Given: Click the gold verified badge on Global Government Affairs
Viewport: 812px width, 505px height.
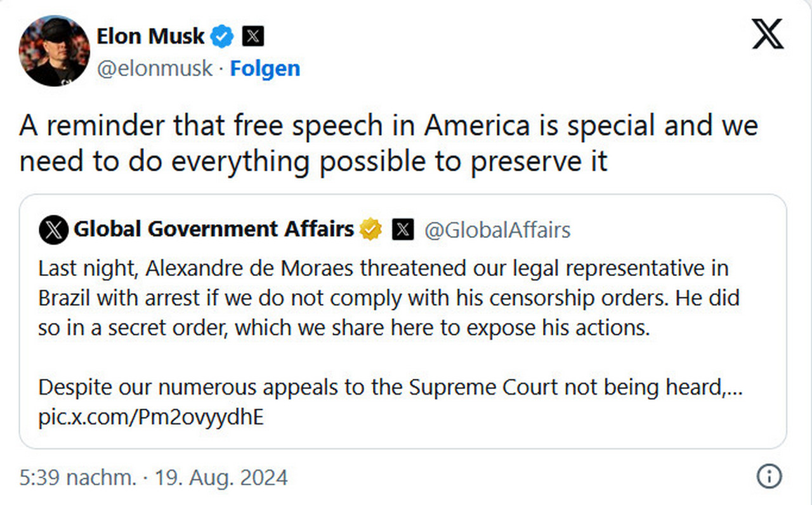Looking at the screenshot, I should point(371,229).
